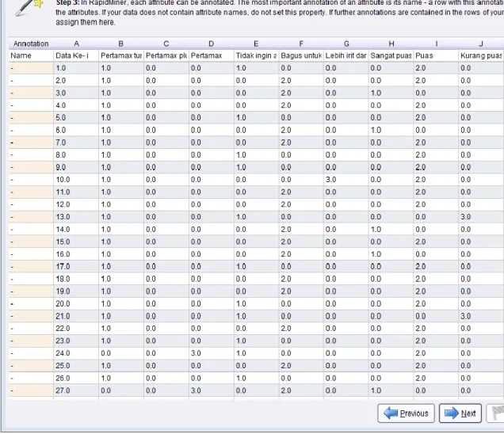Select column header A

(76, 44)
